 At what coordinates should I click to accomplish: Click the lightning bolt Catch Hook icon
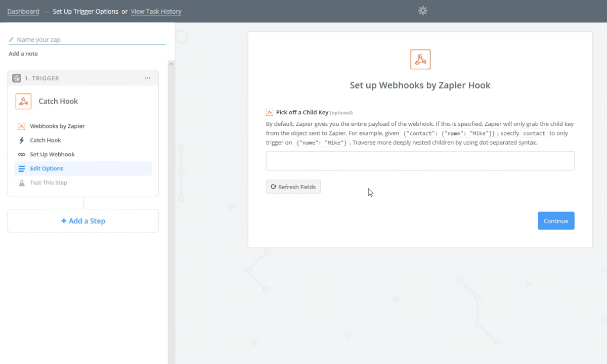[21, 141]
